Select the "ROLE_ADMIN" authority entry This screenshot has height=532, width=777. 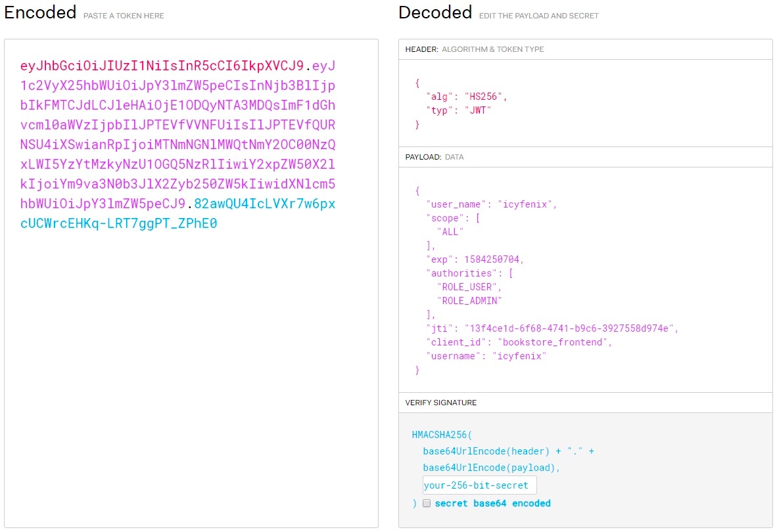pos(469,301)
